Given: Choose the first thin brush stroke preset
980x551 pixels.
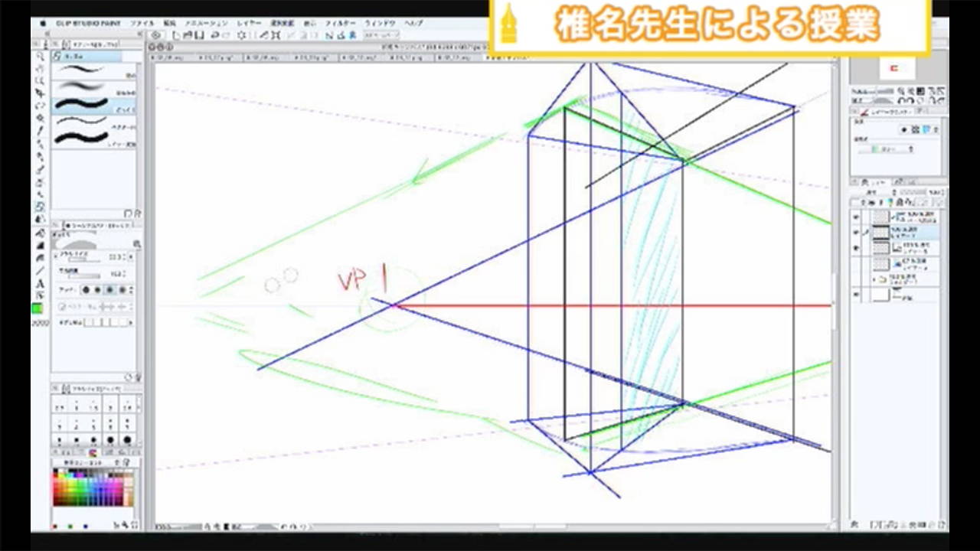Looking at the screenshot, I should (93, 71).
